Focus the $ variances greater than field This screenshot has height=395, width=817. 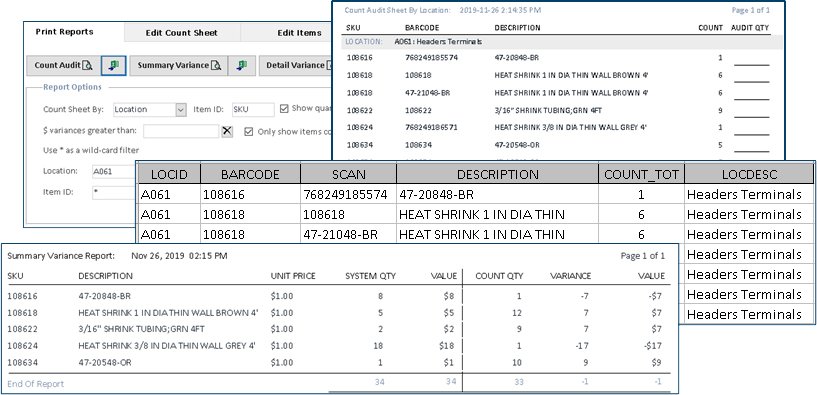click(181, 131)
